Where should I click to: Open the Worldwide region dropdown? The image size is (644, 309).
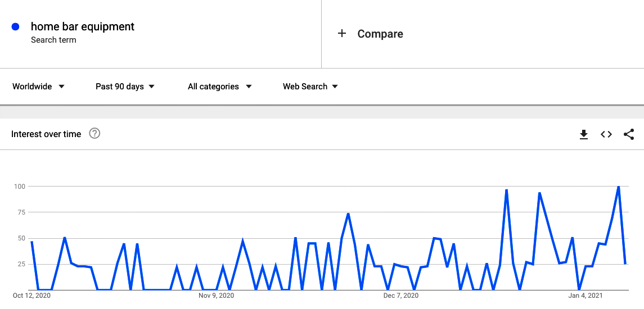[x=39, y=87]
